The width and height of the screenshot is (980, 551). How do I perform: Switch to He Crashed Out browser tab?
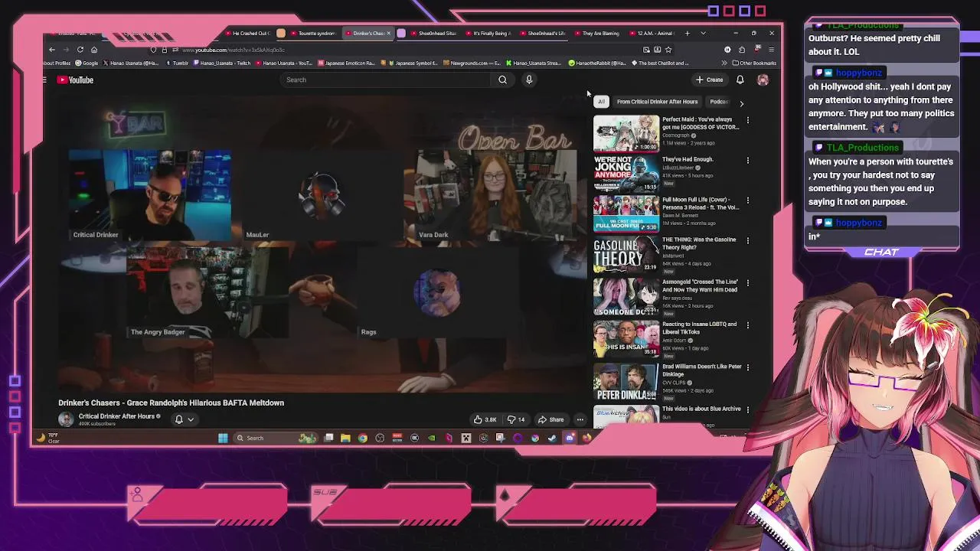pyautogui.click(x=247, y=33)
